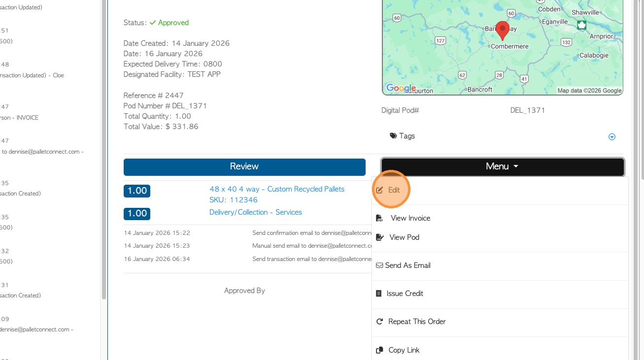
Task: Click the Combermere label on the map
Action: pyautogui.click(x=509, y=46)
